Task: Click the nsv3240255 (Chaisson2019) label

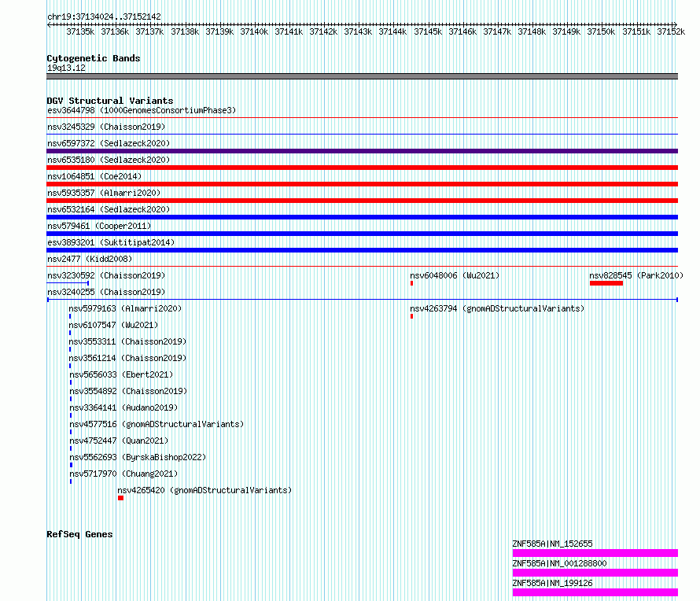Action: (106, 292)
